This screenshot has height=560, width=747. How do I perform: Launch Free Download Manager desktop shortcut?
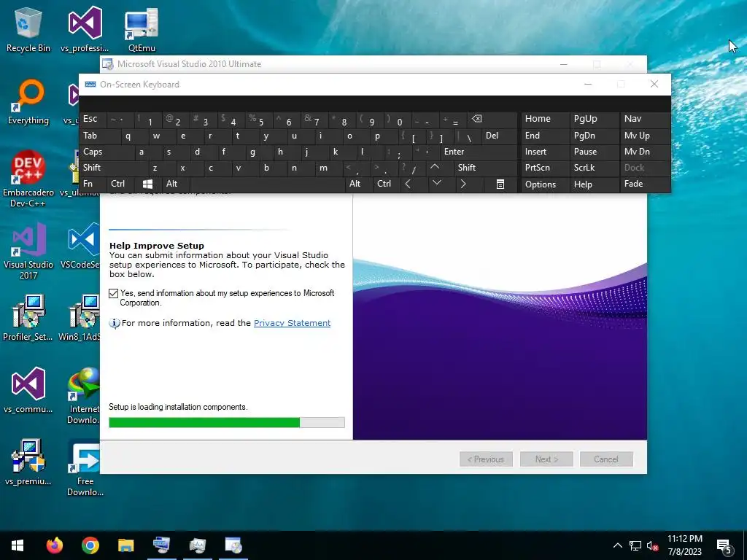[x=85, y=467]
